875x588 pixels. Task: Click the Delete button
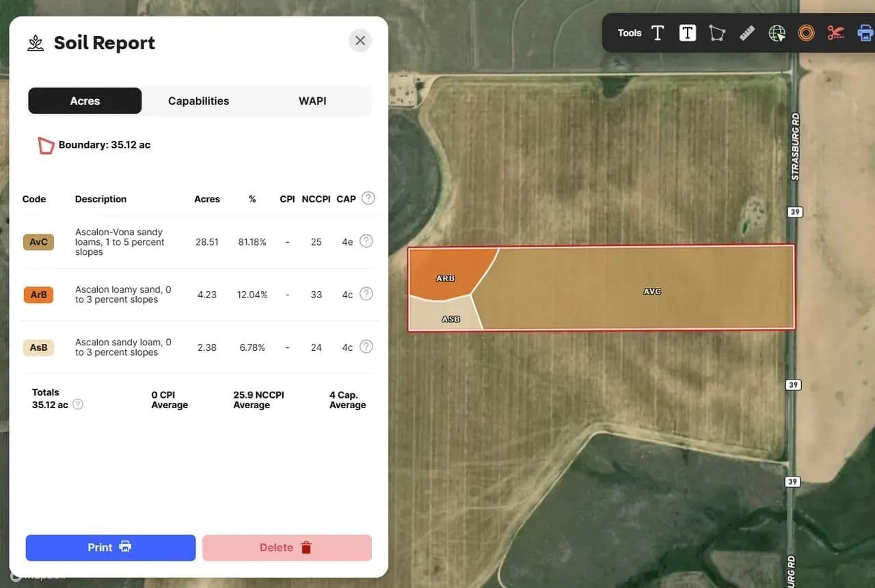point(287,548)
